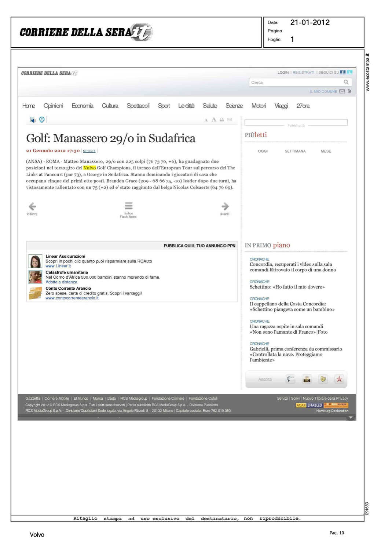Screen dimensions: 392x550
Task: Open the Motori navigation section
Action: [259, 106]
